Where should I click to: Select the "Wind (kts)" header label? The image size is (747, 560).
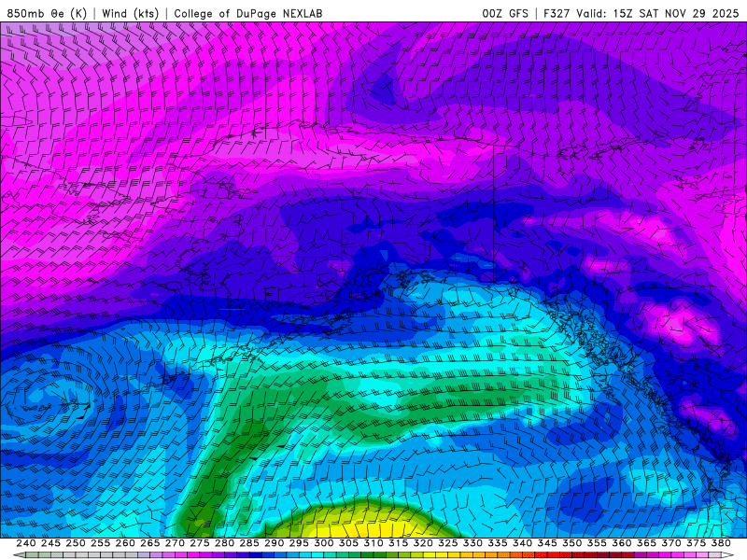coord(130,13)
